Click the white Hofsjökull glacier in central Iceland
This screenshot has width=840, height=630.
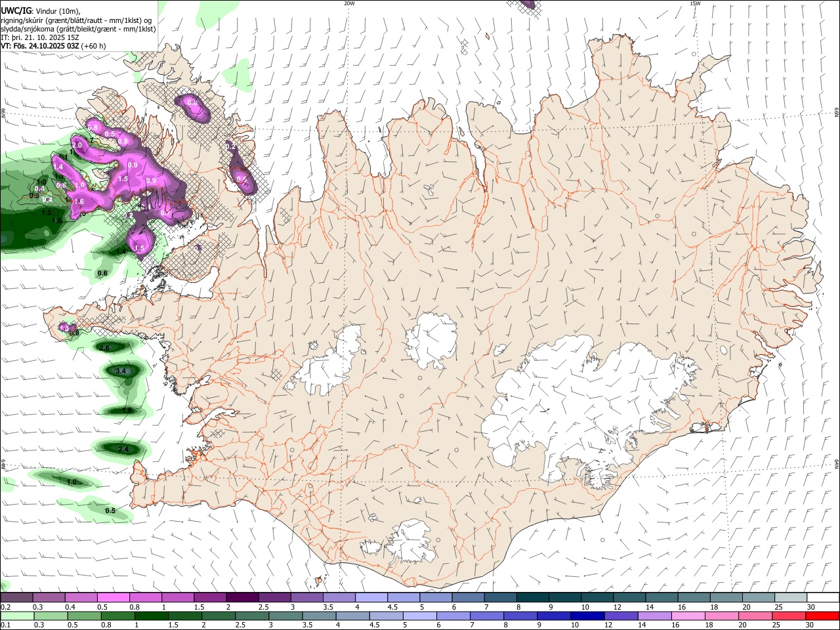431,341
